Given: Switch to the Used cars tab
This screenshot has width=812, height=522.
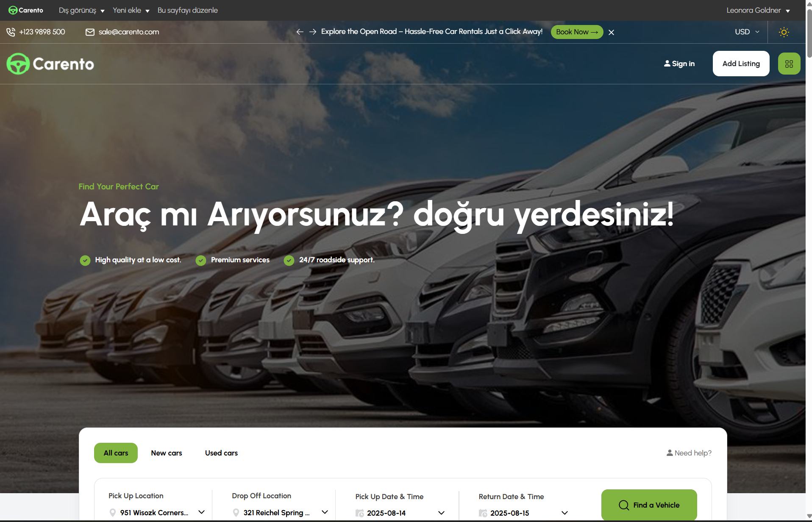Looking at the screenshot, I should coord(221,453).
